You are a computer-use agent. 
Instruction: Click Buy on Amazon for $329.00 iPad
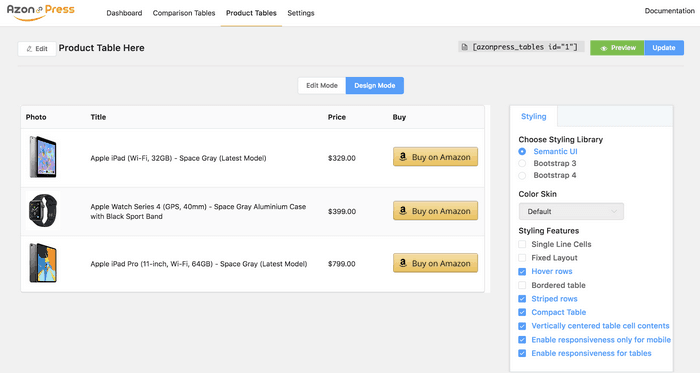pos(435,157)
